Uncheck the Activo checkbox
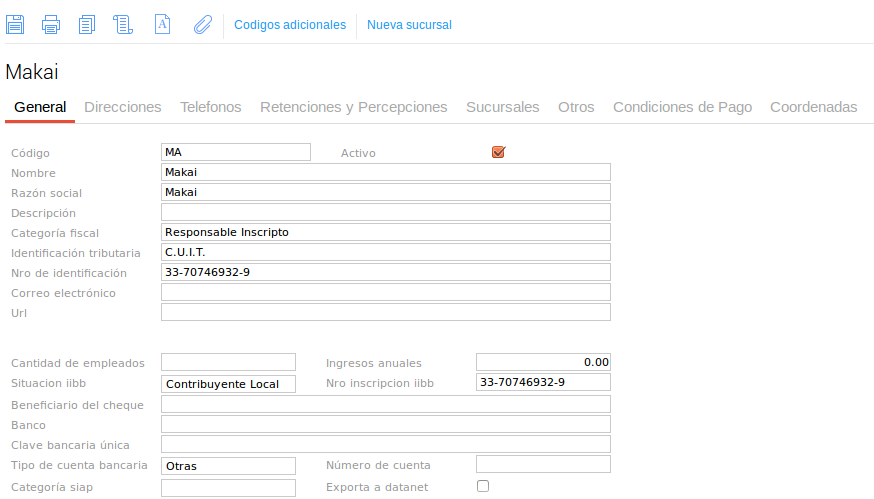This screenshot has width=874, height=499. [x=498, y=152]
